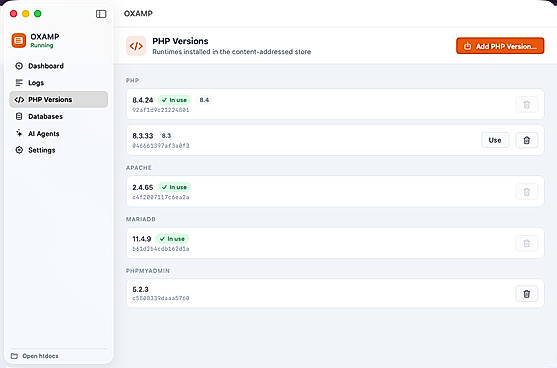557x368 pixels.
Task: Select the phpMyAdmin 5.2.3 version text
Action: point(140,289)
